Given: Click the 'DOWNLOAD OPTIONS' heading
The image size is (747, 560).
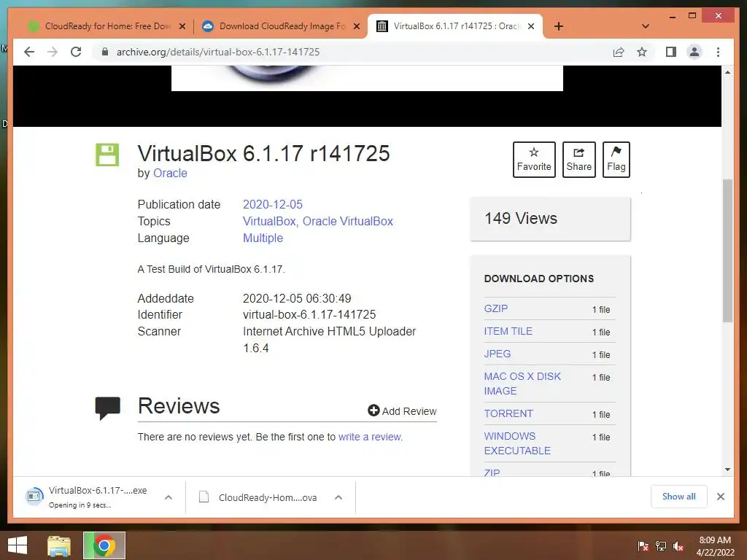Looking at the screenshot, I should (539, 279).
